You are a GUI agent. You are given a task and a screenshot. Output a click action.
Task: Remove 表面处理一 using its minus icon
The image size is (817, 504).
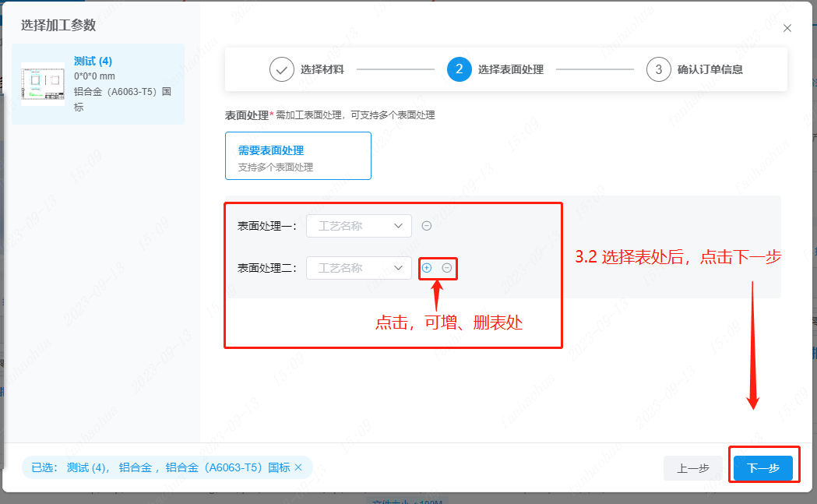(427, 226)
